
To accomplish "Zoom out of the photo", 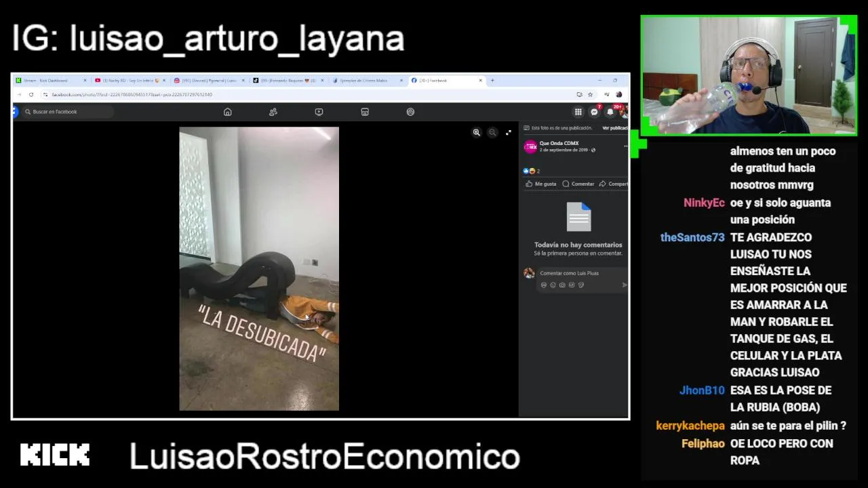I will point(493,133).
